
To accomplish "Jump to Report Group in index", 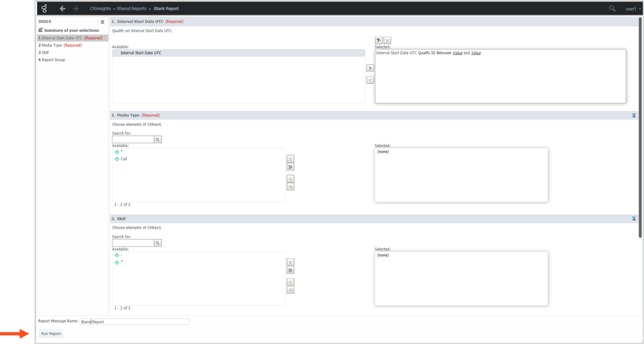I will [x=53, y=60].
